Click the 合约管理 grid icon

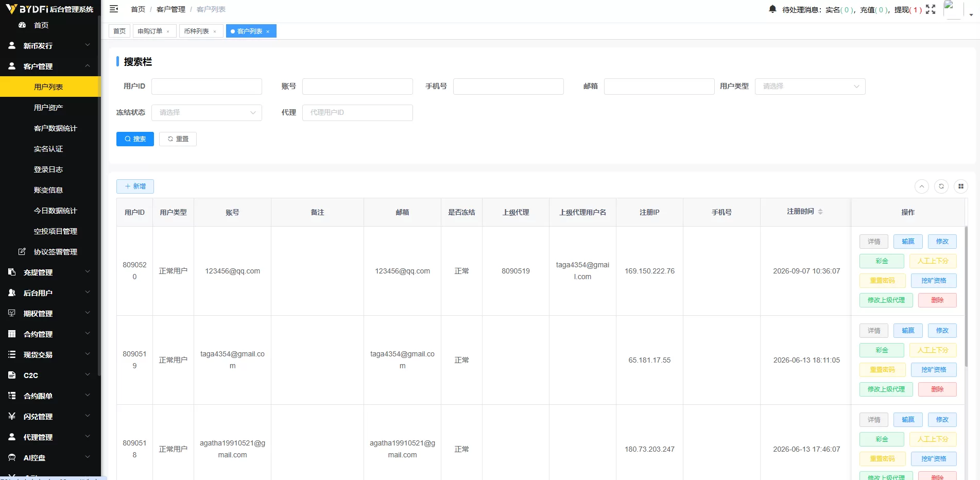[12, 334]
